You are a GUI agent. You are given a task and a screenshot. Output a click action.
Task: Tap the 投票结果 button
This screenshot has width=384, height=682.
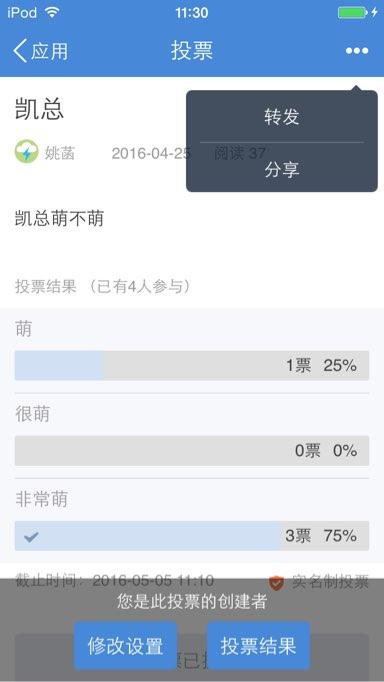[x=258, y=646]
